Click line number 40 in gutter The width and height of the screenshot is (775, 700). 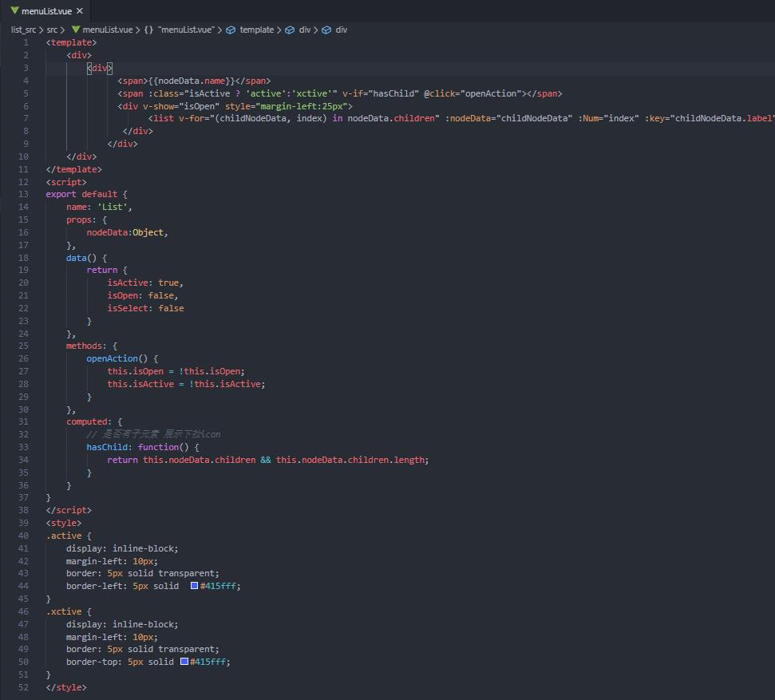click(23, 535)
